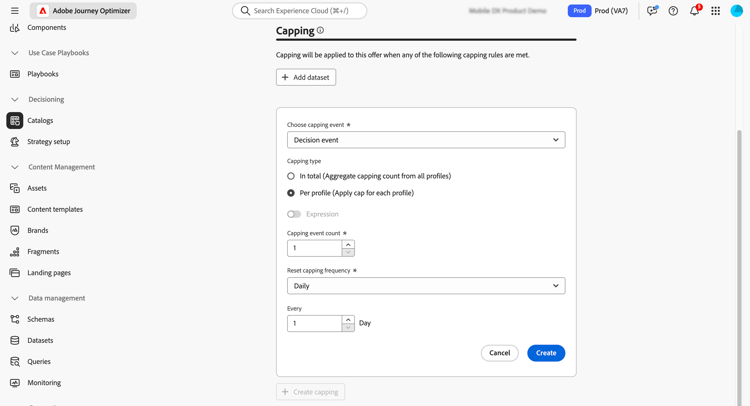The image size is (750, 406).
Task: Collapse the Content Management section
Action: pos(15,167)
